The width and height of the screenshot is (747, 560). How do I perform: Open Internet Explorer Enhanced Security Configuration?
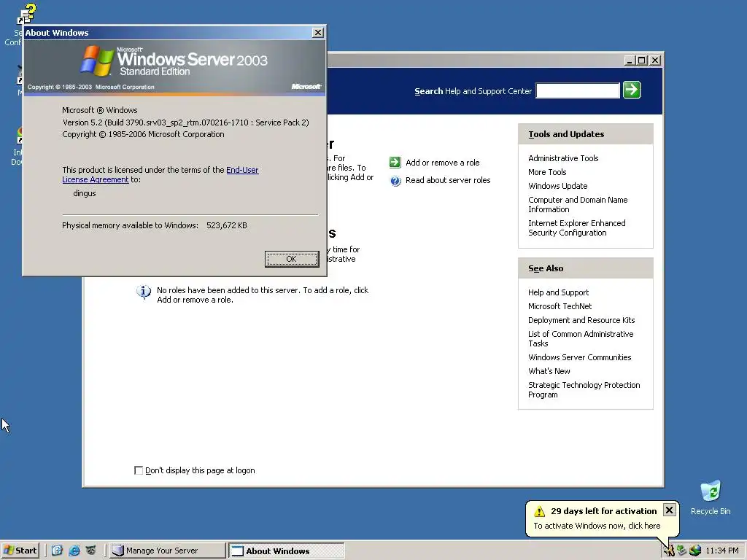pyautogui.click(x=577, y=227)
